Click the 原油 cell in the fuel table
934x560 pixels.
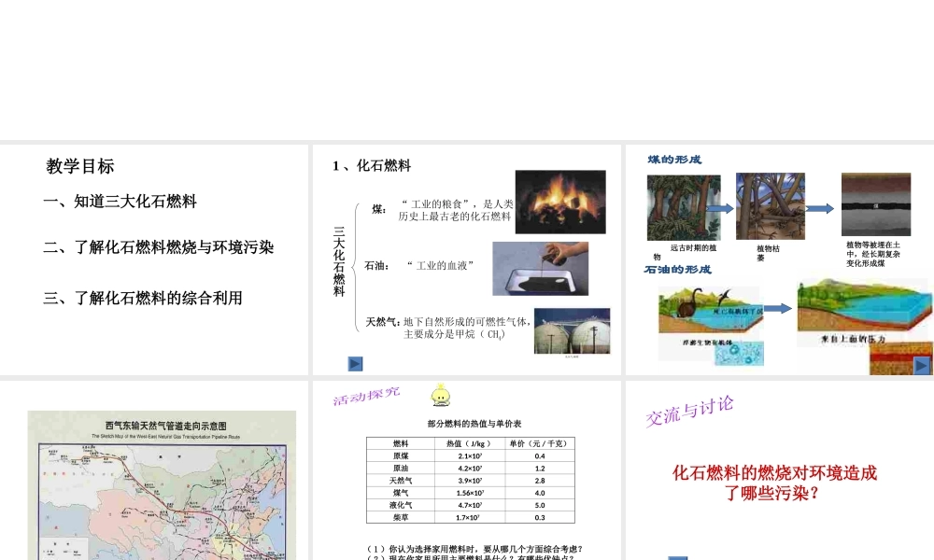pyautogui.click(x=401, y=469)
